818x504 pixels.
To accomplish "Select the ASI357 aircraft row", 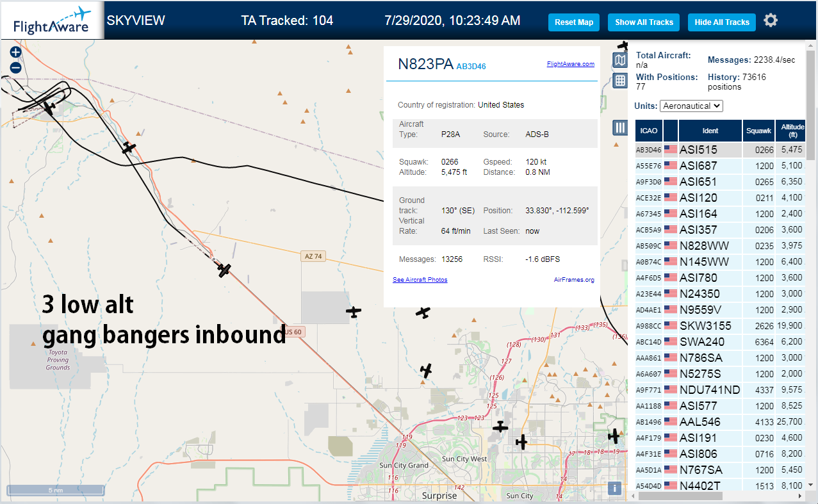I will (x=720, y=230).
